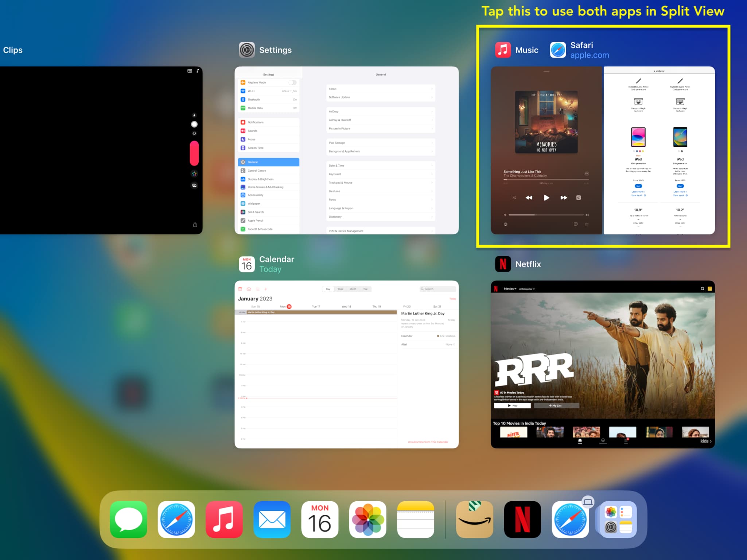
Task: Tap the lyrics icon in Music player
Action: click(576, 224)
